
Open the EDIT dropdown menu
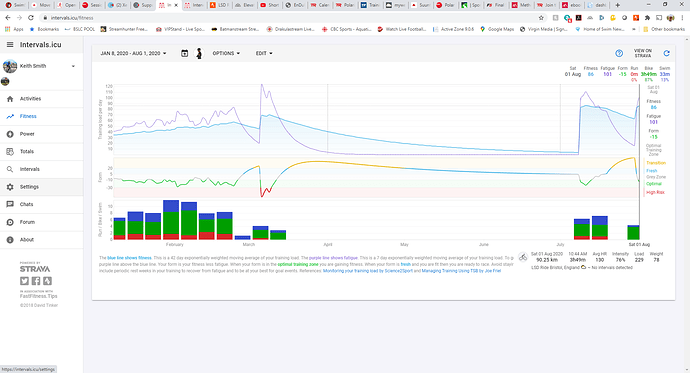[264, 53]
